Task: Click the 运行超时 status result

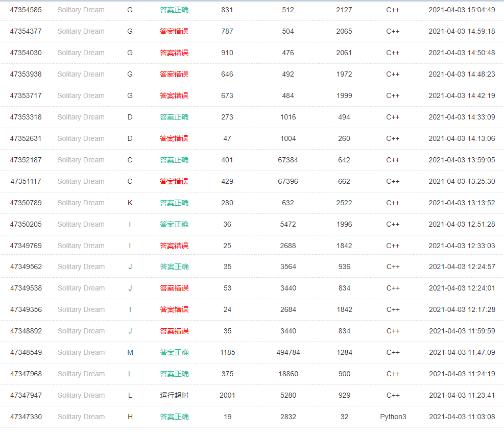Action: [174, 395]
